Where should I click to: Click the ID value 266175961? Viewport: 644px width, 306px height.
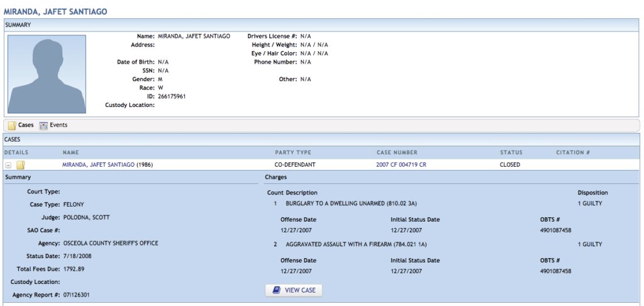(172, 96)
